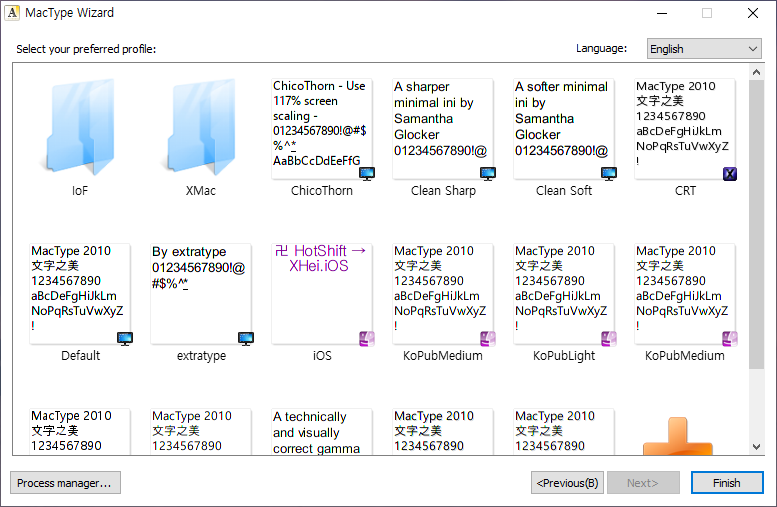Viewport: 777px width, 507px height.
Task: Select the iOS HotShift XHei profile
Action: click(322, 294)
